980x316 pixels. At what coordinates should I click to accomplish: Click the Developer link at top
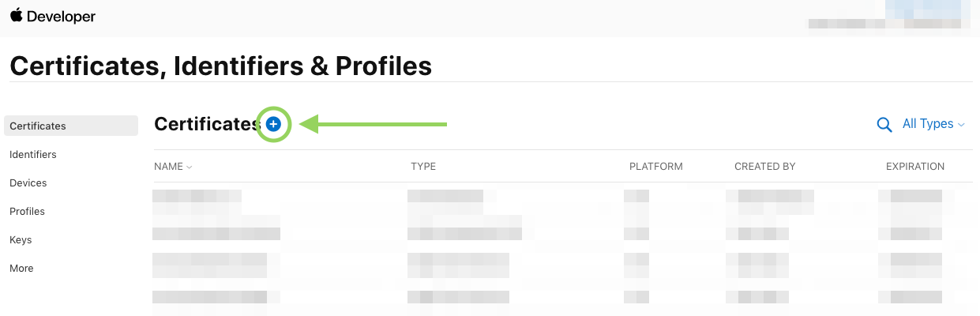[x=61, y=17]
